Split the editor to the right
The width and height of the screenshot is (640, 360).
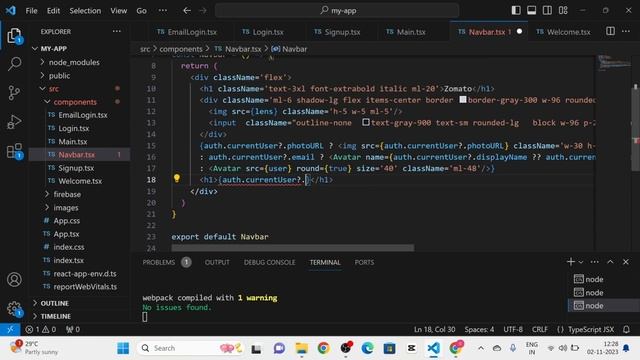pyautogui.click(x=610, y=31)
